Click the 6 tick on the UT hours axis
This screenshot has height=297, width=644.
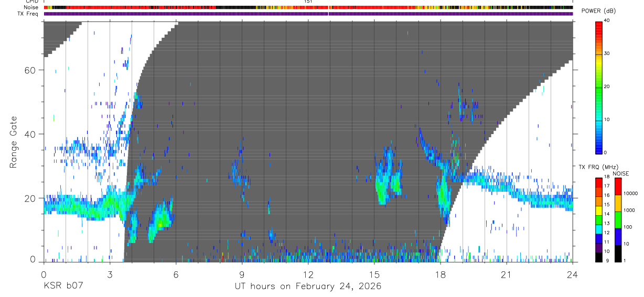[176, 273]
